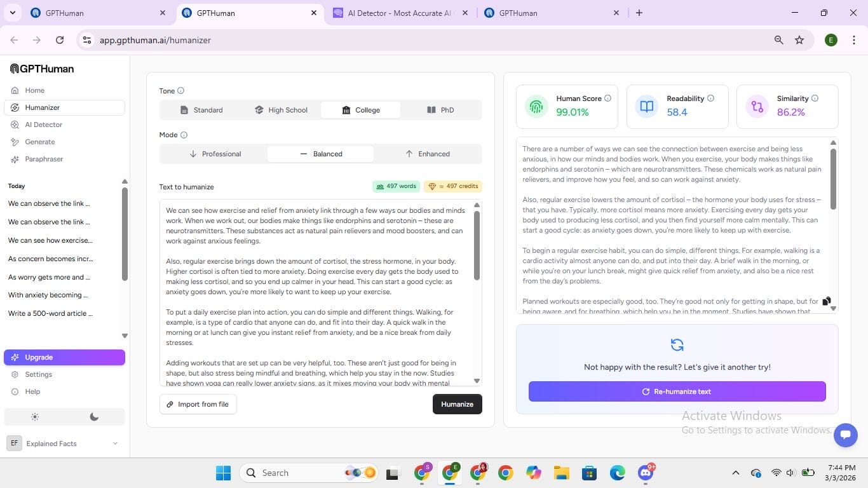Switch to the AI Detector browser tab
The width and height of the screenshot is (868, 488).
pos(400,13)
